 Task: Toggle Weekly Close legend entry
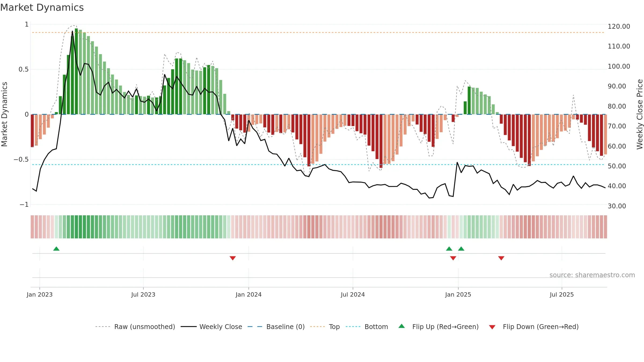pyautogui.click(x=211, y=327)
